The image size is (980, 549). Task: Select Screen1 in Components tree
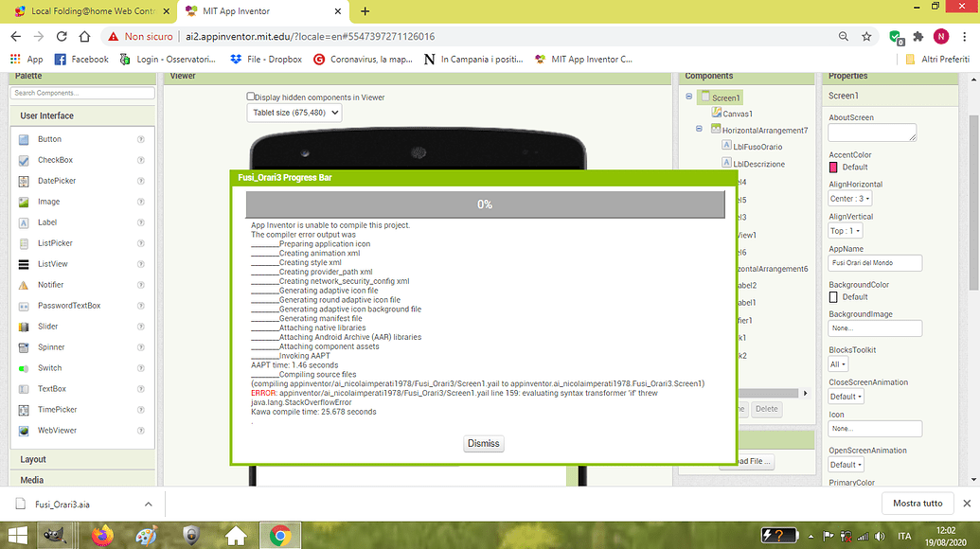point(725,97)
